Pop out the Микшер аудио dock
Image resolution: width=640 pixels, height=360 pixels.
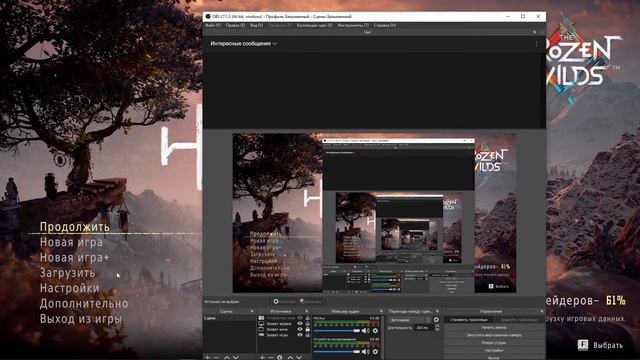click(381, 311)
